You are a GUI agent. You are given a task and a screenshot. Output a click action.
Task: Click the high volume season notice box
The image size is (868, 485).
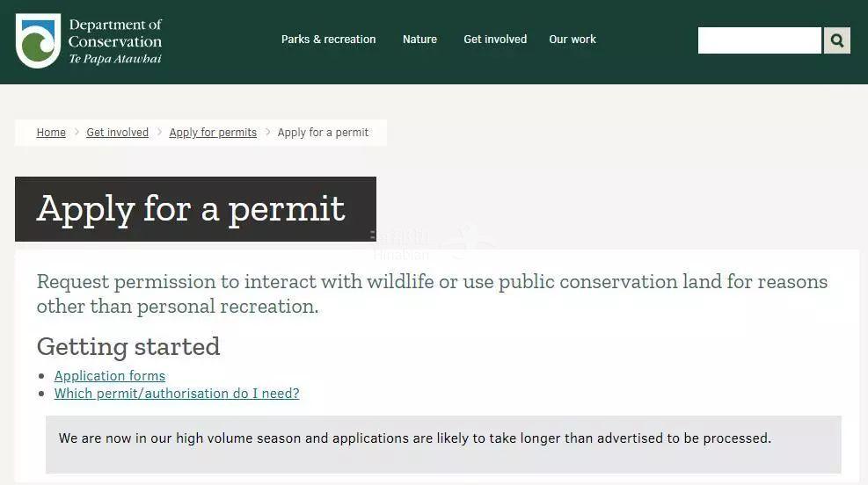coord(443,444)
